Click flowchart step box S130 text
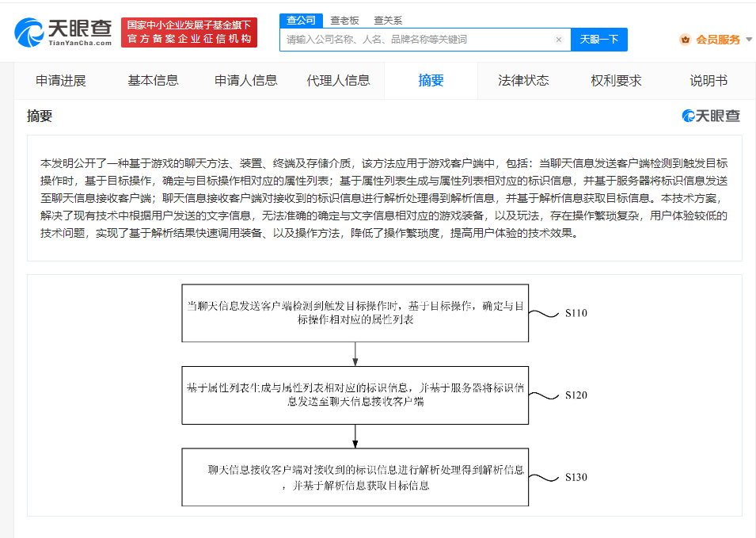Viewport: 756px width, 538px height. (366, 477)
